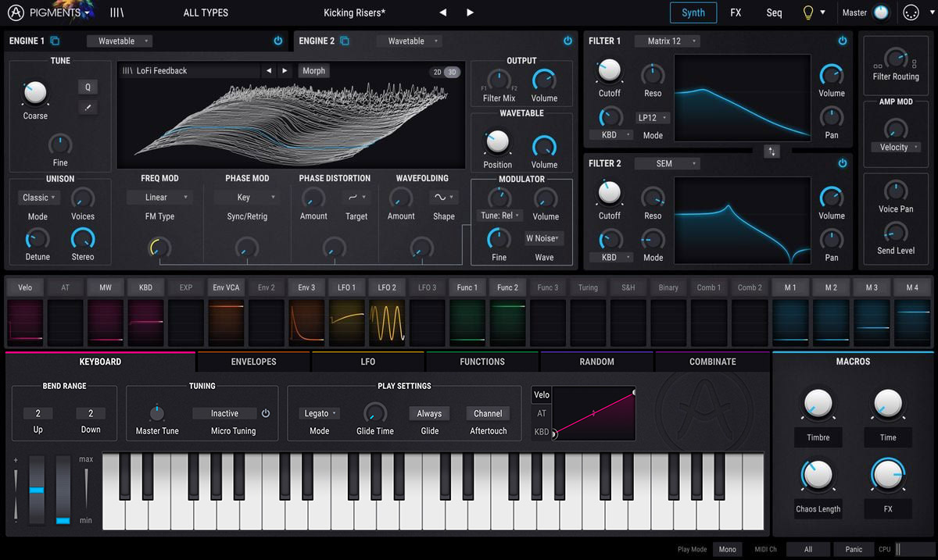Click the Filter 1 Cutoff knob
The width and height of the screenshot is (938, 560).
click(609, 71)
